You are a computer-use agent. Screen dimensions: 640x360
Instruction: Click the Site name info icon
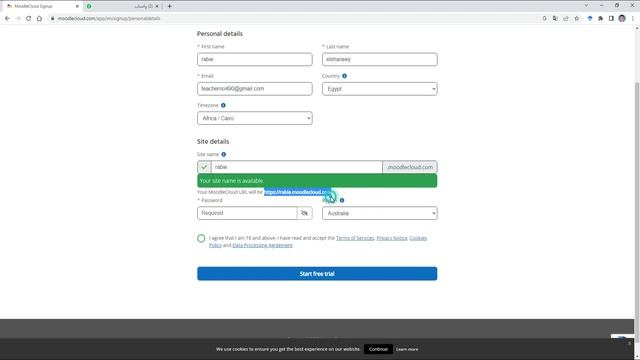pos(224,154)
